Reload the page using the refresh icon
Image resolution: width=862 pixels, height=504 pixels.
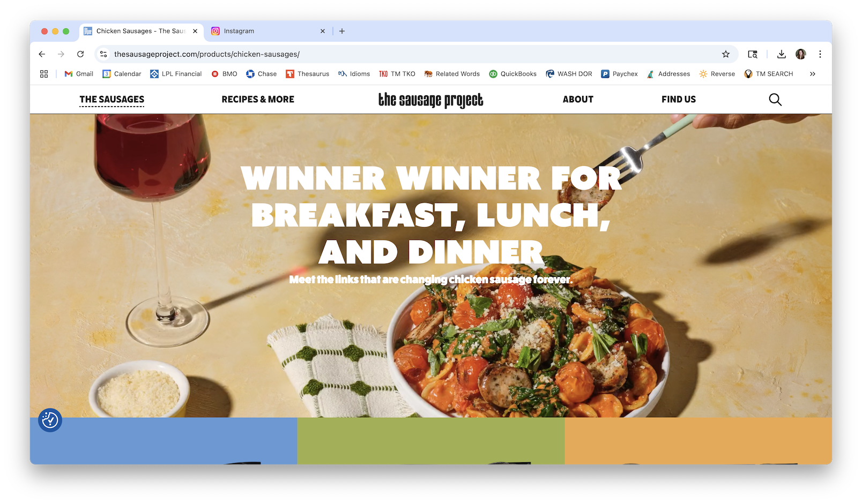tap(80, 54)
